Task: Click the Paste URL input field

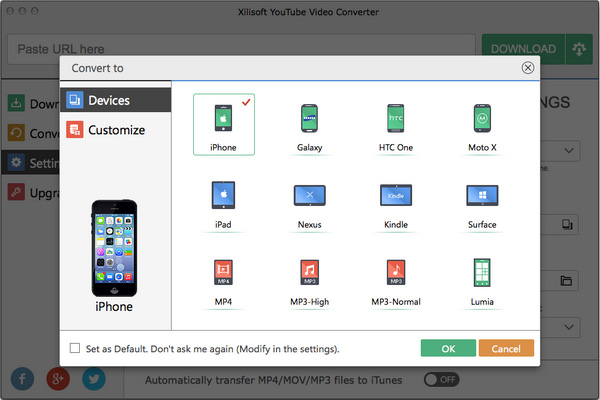Action: [240, 49]
